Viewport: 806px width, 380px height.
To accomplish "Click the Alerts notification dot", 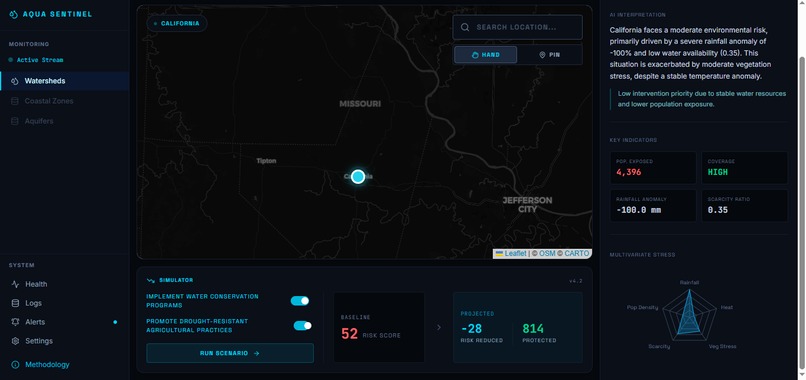I will [x=115, y=322].
